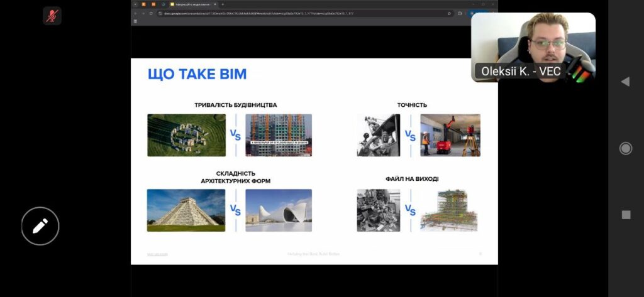The width and height of the screenshot is (644, 297).
Task: Tap the Android recent apps square
Action: tap(626, 215)
